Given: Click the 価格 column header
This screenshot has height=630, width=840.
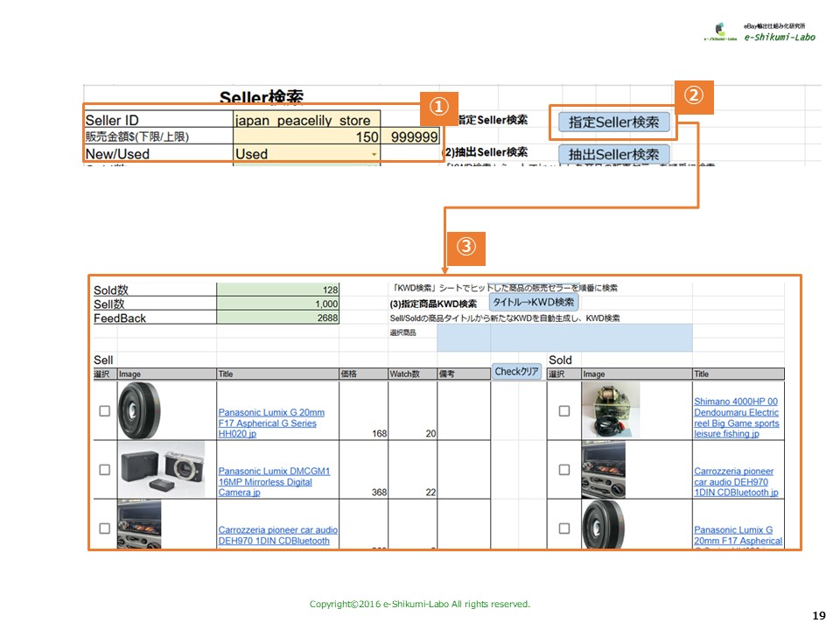Looking at the screenshot, I should 363,374.
